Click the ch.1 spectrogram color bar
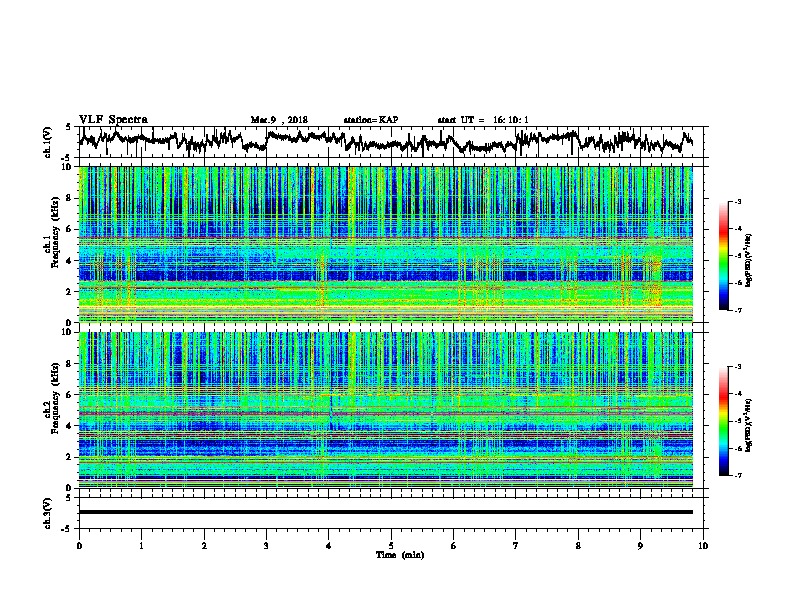Screen dimensions: 792x612 click(x=723, y=256)
